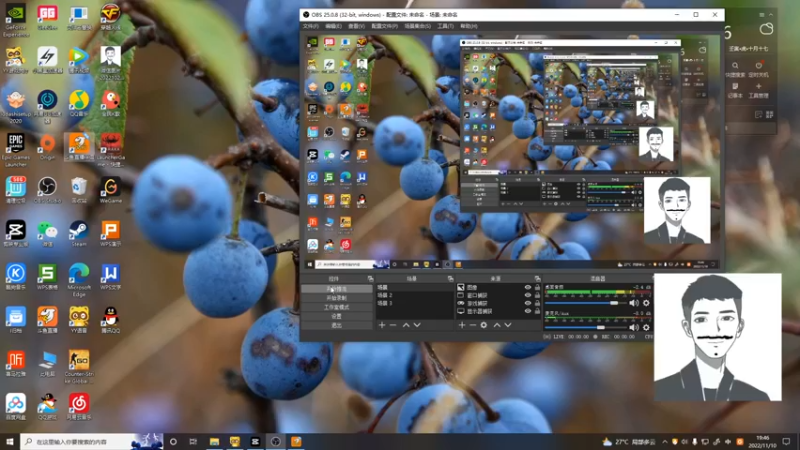
Task: Expand system tray hidden icons chevron
Action: coord(664,442)
